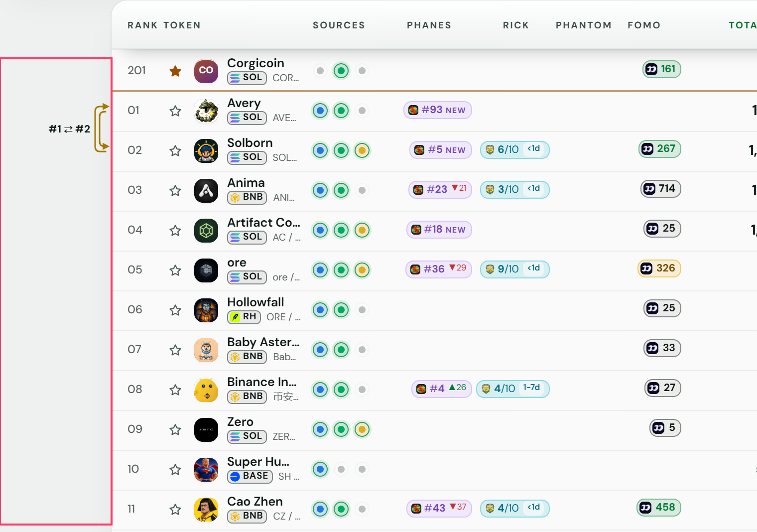This screenshot has height=532, width=757.
Task: Sort by the PHANES column header
Action: click(429, 25)
